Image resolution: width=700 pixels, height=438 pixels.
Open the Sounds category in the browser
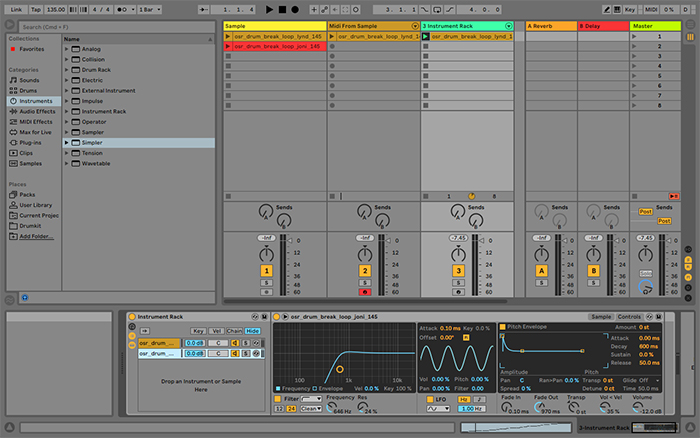pyautogui.click(x=29, y=80)
